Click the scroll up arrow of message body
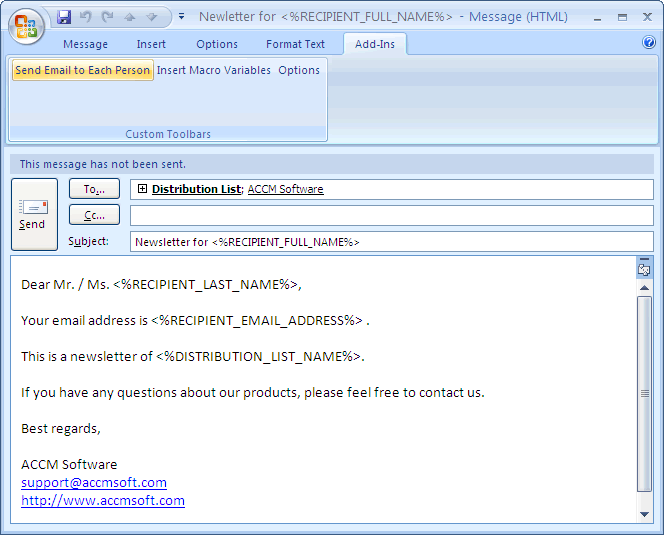Viewport: 664px width, 535px height. pos(645,288)
